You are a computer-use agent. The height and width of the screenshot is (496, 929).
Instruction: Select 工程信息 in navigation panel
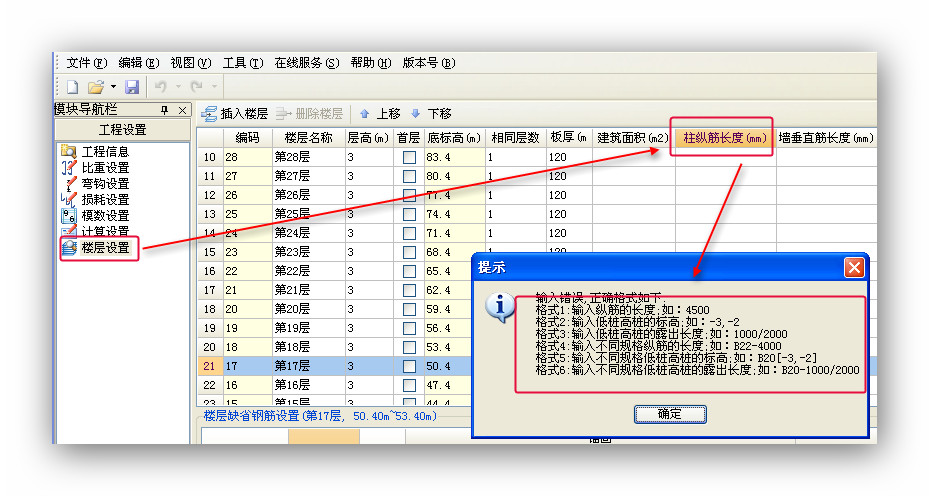point(95,152)
